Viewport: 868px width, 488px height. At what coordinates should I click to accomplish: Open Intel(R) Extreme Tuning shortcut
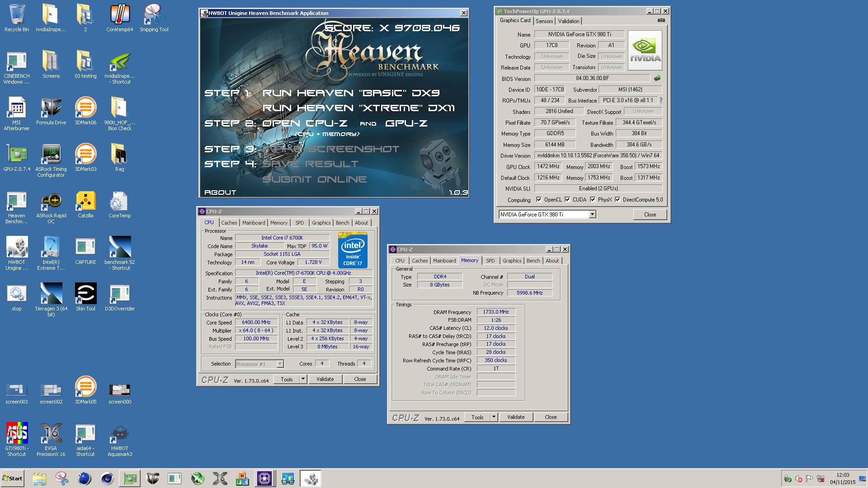click(x=51, y=254)
